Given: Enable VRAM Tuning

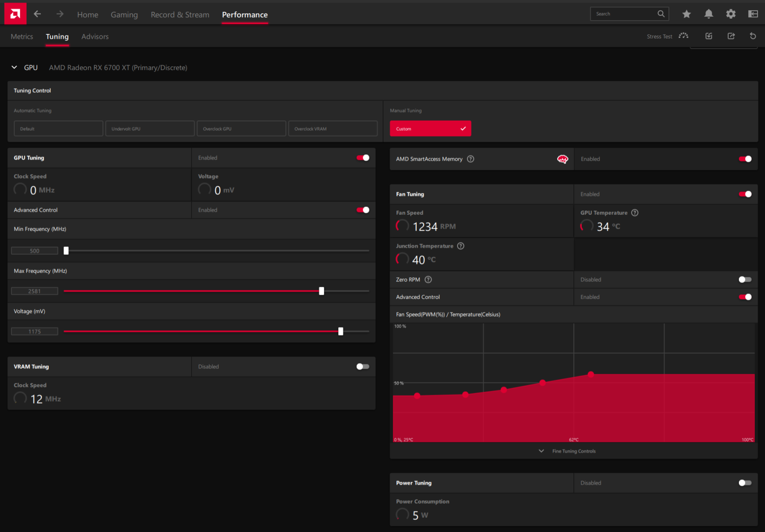Looking at the screenshot, I should [363, 366].
